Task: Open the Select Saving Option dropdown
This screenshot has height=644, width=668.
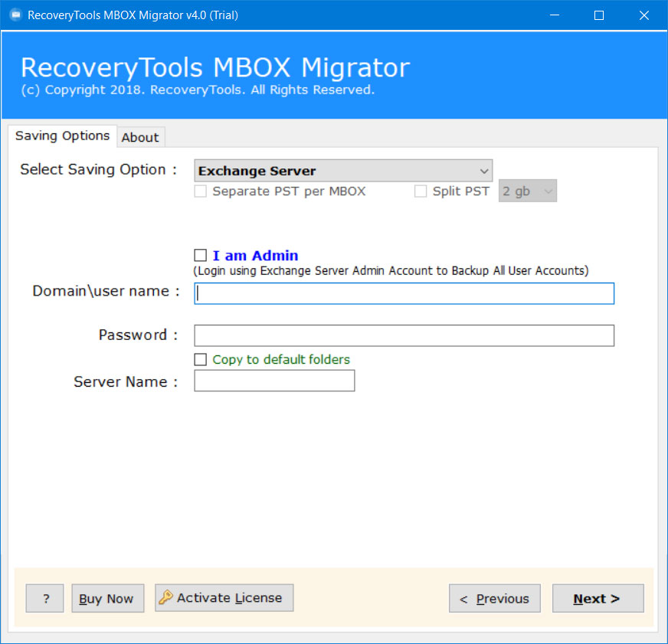Action: tap(343, 171)
